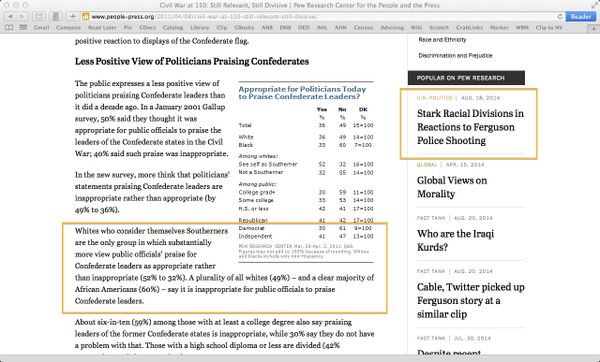Viewport: 600px width, 362px height.
Task: Open Global Views on Morality article
Action: (x=452, y=187)
